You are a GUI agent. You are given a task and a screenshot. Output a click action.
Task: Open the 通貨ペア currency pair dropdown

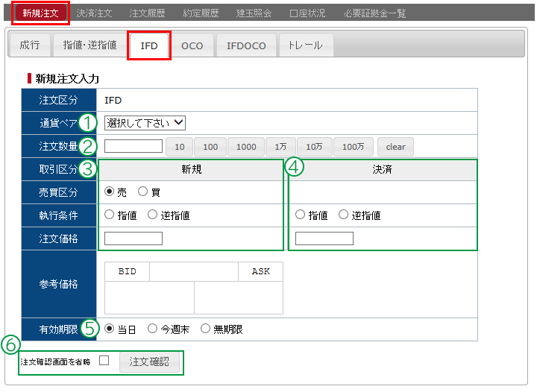tap(145, 123)
